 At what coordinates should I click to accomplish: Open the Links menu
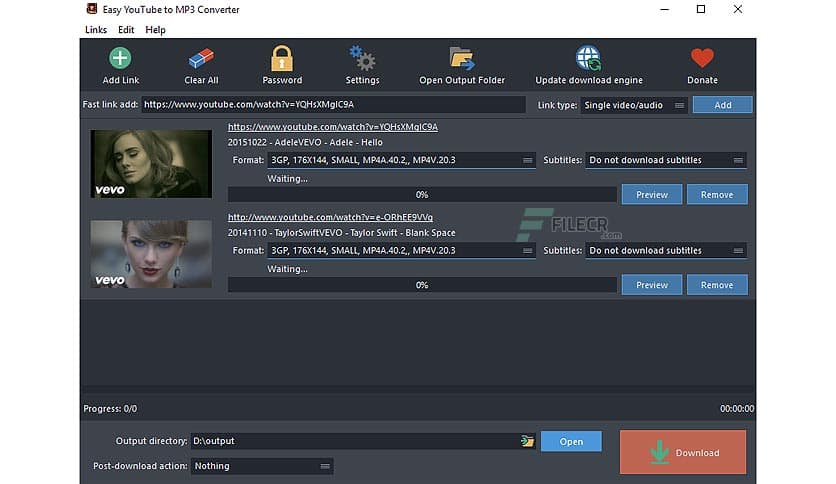96,30
